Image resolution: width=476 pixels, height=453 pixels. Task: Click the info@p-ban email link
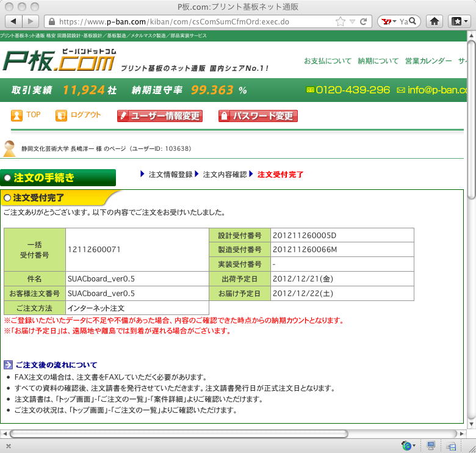point(432,90)
